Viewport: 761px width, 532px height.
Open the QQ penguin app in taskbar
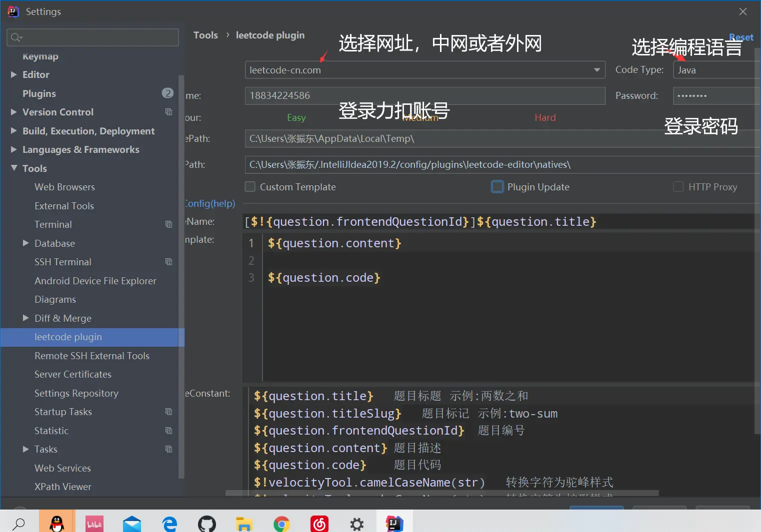57,523
